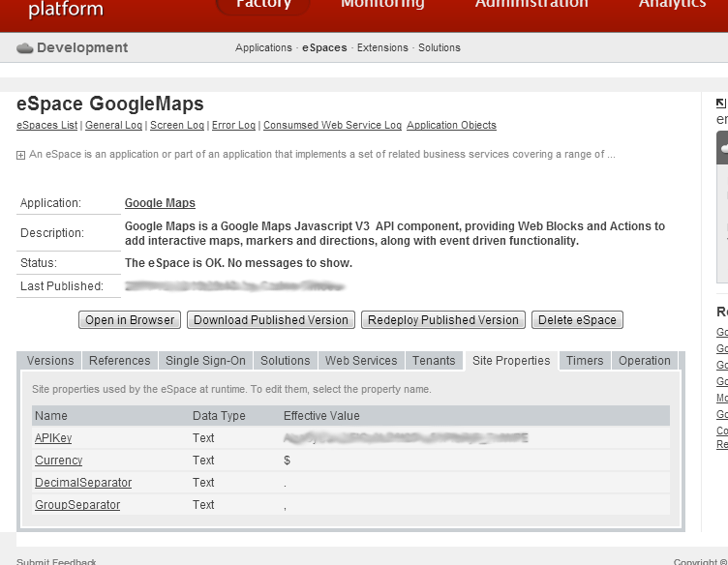
Task: Open the Administration top menu
Action: click(x=531, y=4)
